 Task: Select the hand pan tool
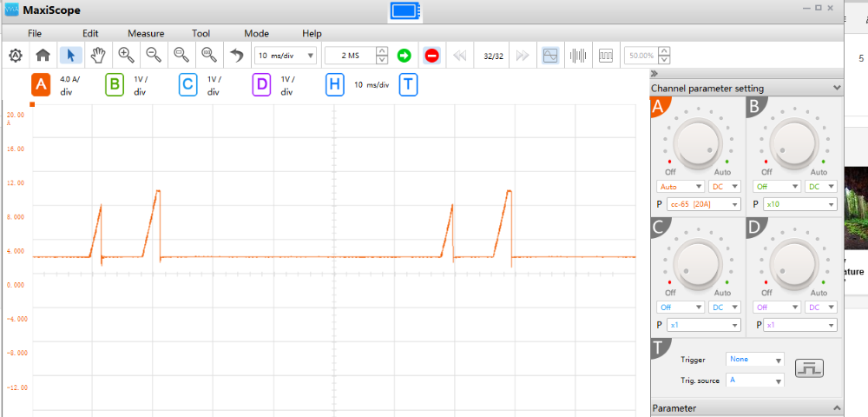click(98, 56)
